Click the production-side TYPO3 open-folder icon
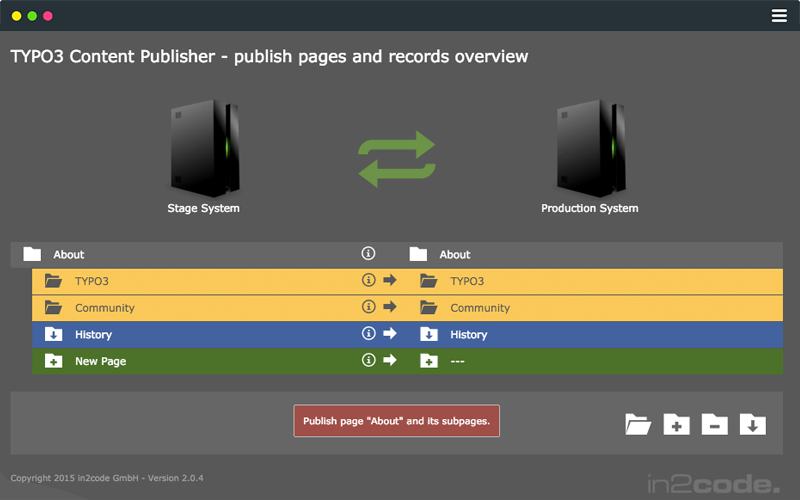The height and width of the screenshot is (500, 800). coord(429,281)
